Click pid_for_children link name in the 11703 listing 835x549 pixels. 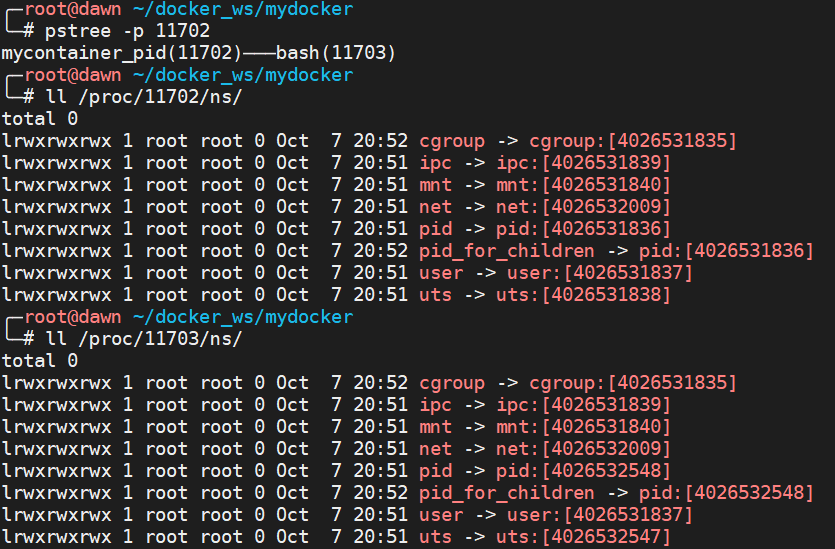pos(506,493)
